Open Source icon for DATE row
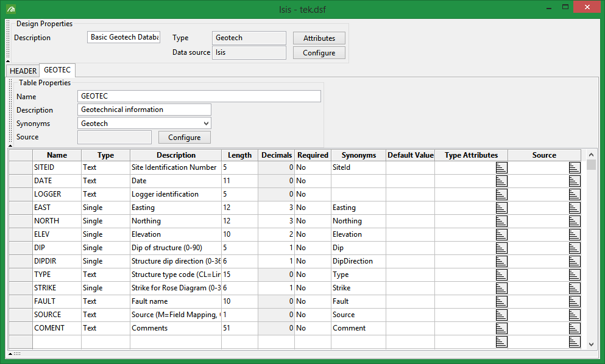 pos(574,181)
